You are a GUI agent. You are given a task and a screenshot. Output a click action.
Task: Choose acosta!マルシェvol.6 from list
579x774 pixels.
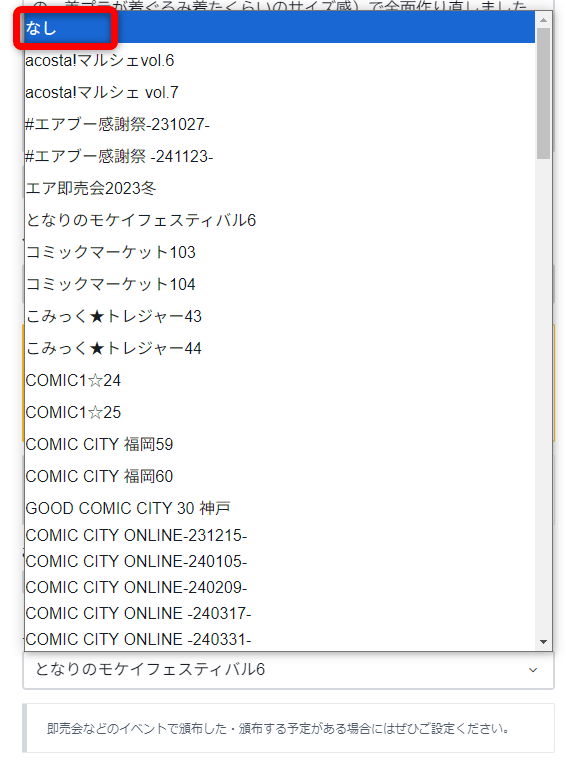point(280,60)
